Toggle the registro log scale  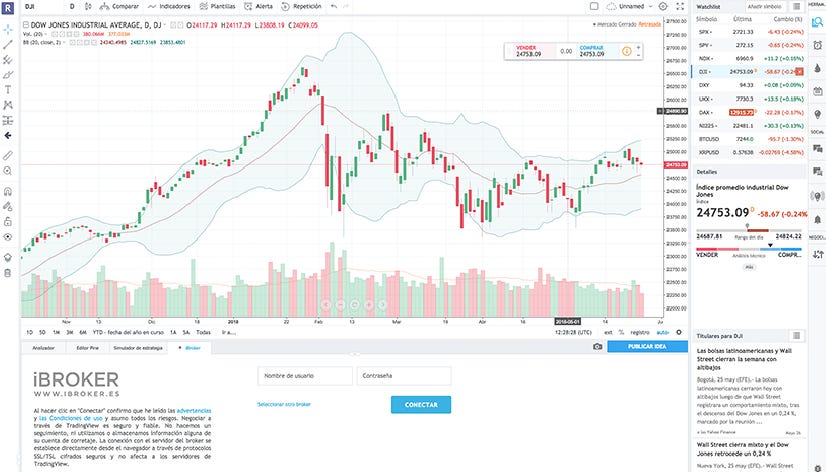click(x=640, y=332)
